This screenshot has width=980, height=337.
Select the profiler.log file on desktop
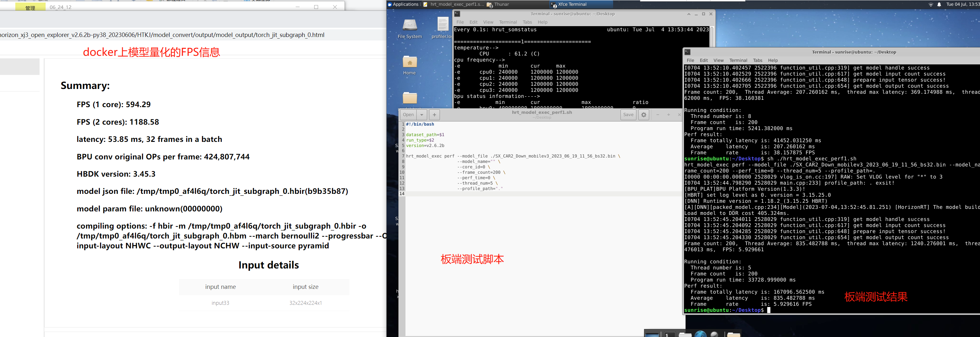[x=442, y=26]
